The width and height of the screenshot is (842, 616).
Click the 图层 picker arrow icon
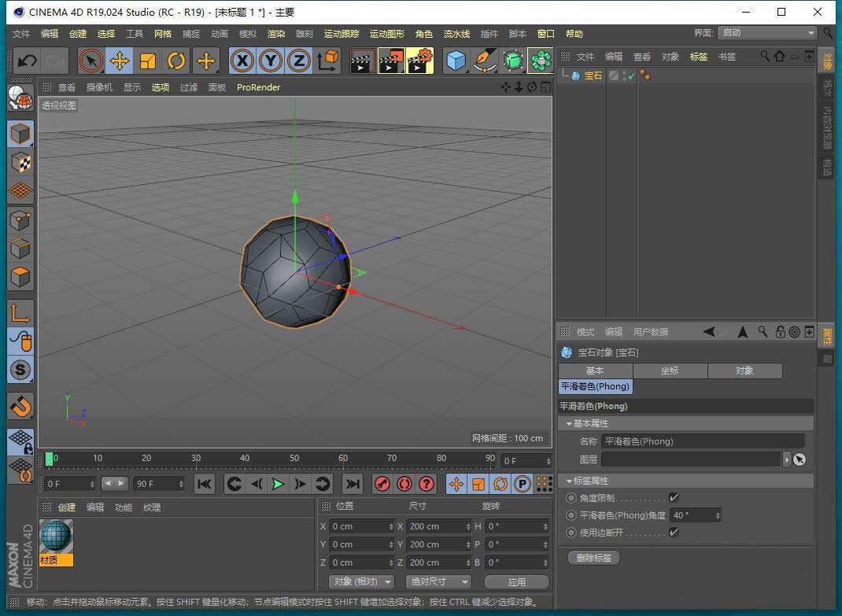[800, 459]
